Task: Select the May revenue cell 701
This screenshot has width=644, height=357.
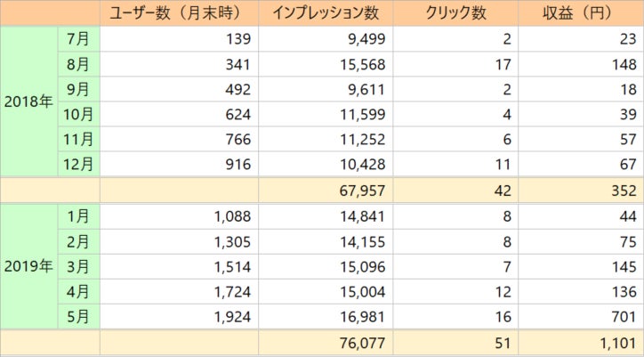Action: 624,316
